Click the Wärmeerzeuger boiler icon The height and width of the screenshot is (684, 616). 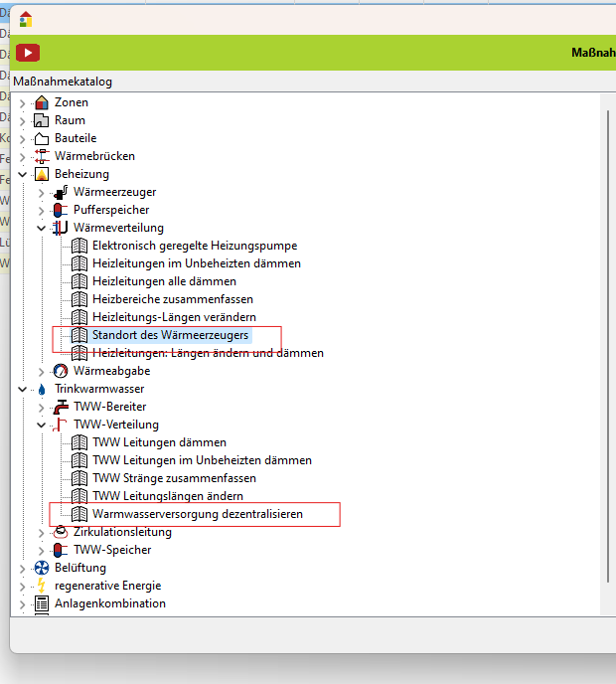click(60, 192)
